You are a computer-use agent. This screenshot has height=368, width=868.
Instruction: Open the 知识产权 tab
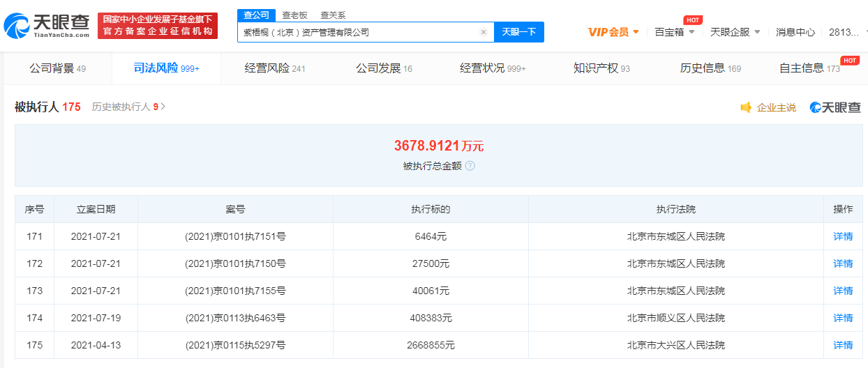pyautogui.click(x=601, y=68)
